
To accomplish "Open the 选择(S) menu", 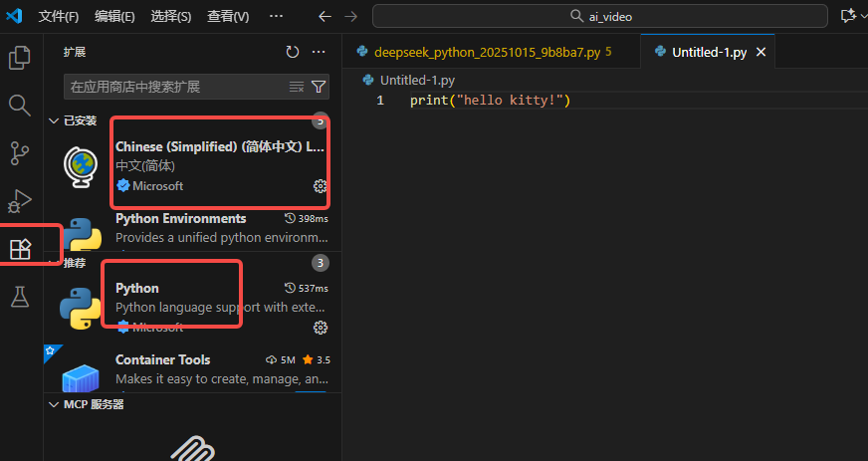I will click(171, 17).
